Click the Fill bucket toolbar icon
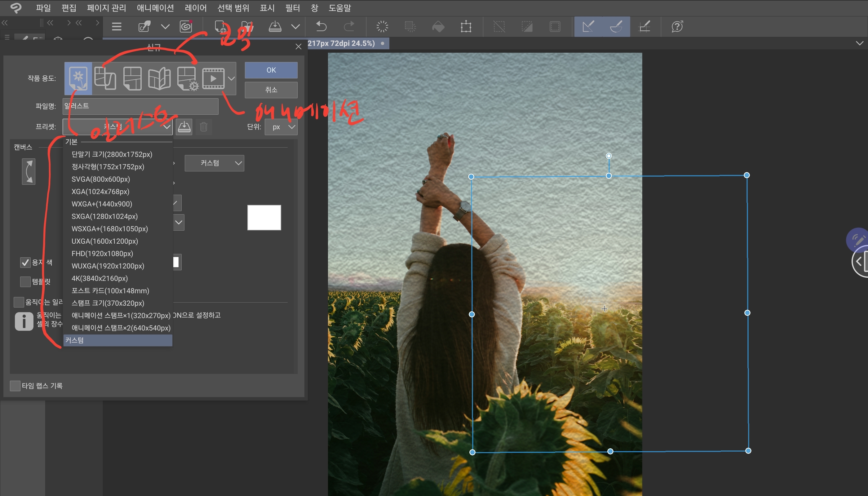 tap(438, 26)
